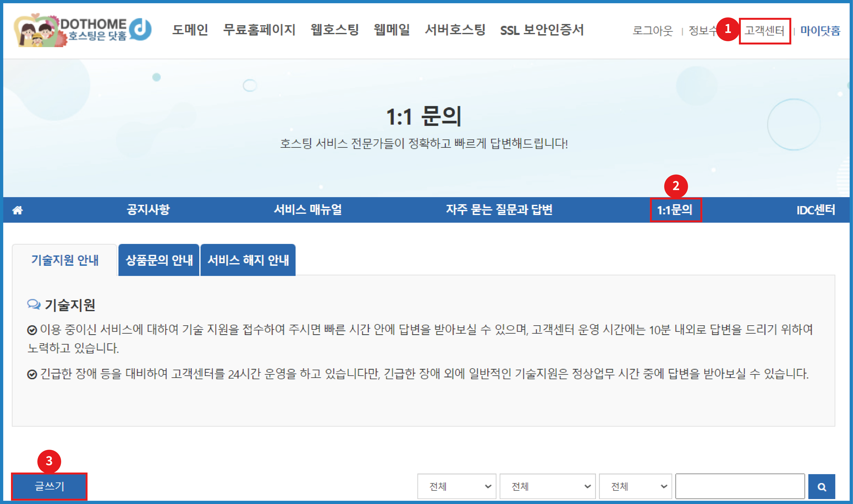Viewport: 853px width, 504px height.
Task: Expand the second 전체 dropdown
Action: point(547,487)
